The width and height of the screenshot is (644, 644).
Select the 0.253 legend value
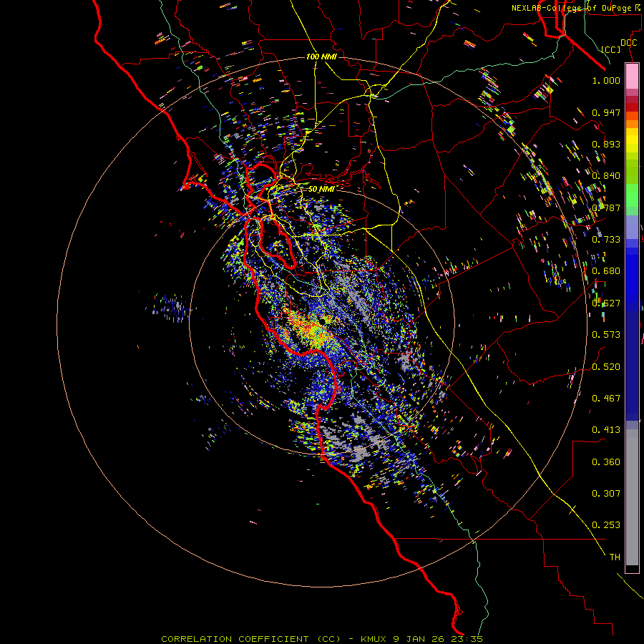pyautogui.click(x=606, y=525)
